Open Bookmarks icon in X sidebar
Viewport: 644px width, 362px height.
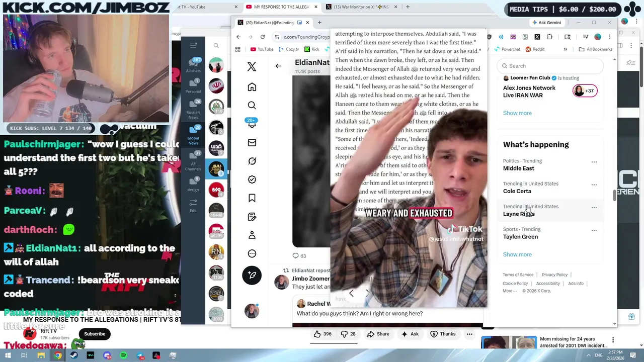(252, 198)
